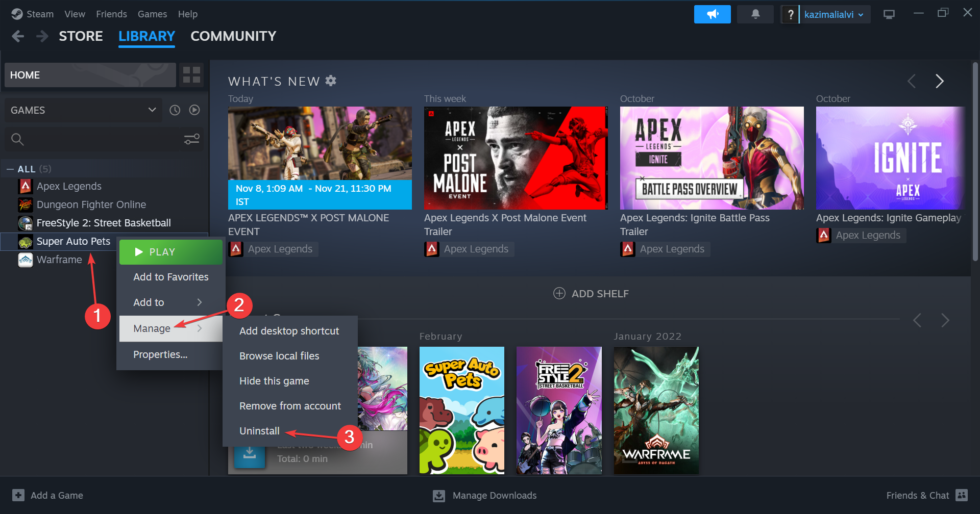Click the Add a Game plus icon

click(18, 495)
